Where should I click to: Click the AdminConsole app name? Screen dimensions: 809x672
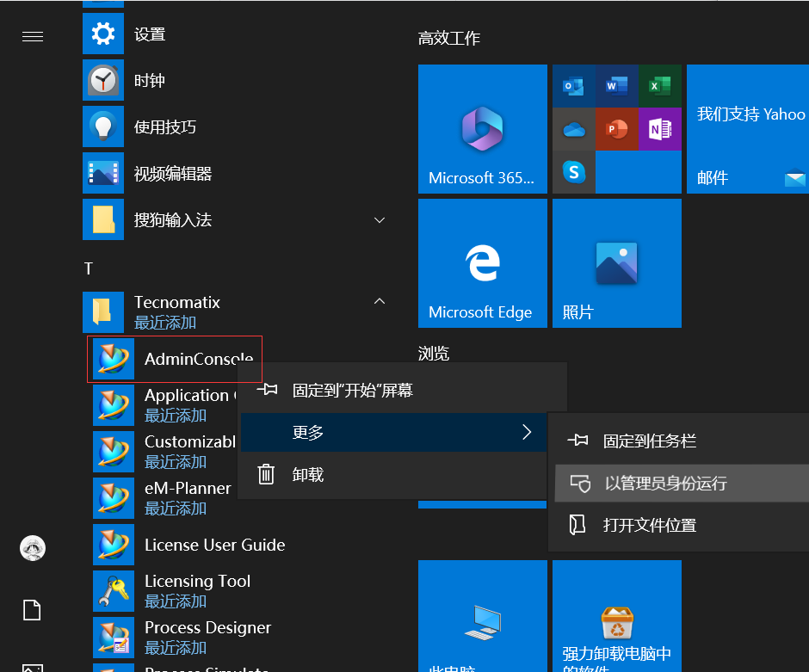coord(199,359)
